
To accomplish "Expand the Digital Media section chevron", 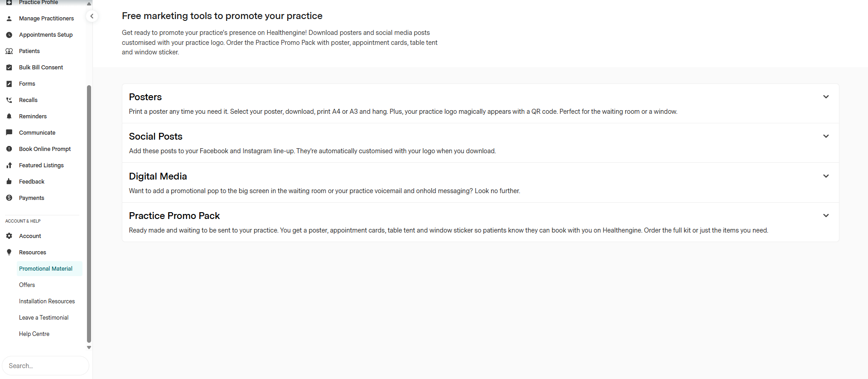I will (x=826, y=176).
